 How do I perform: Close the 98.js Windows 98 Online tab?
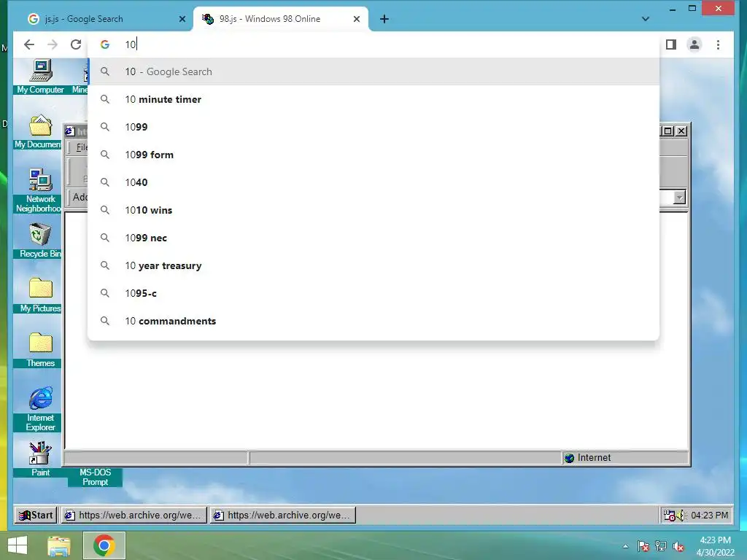pos(356,19)
